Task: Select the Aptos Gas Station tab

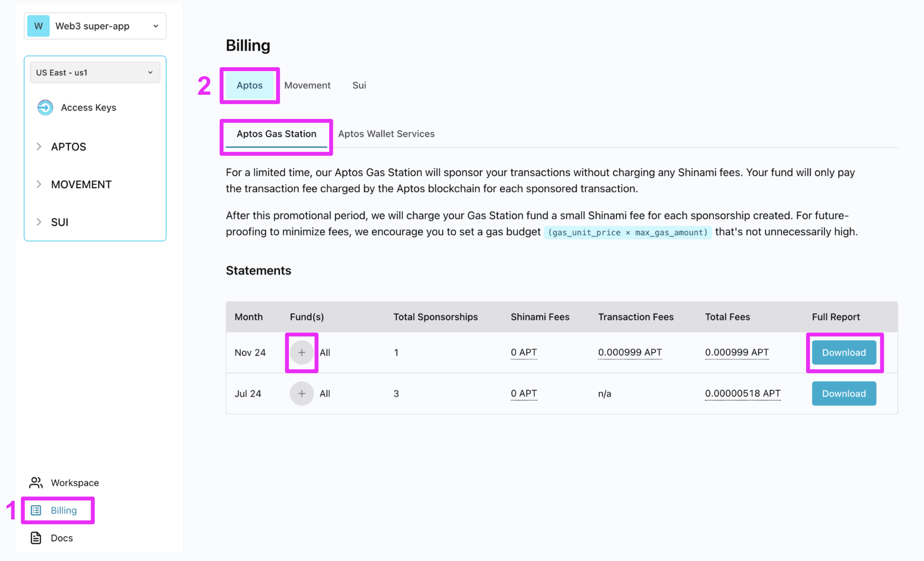Action: pos(276,134)
